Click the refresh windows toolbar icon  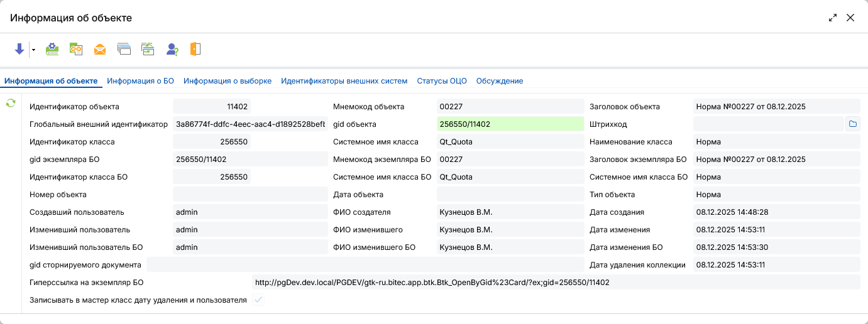click(x=148, y=49)
